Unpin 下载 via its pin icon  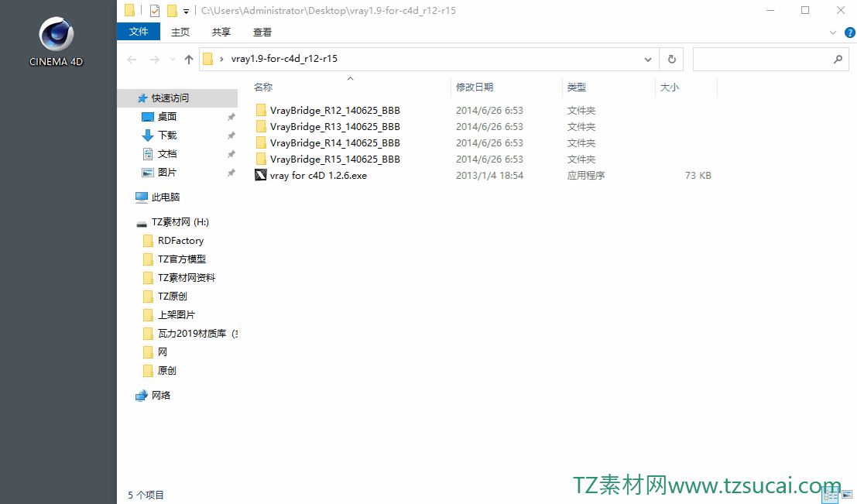click(x=231, y=135)
